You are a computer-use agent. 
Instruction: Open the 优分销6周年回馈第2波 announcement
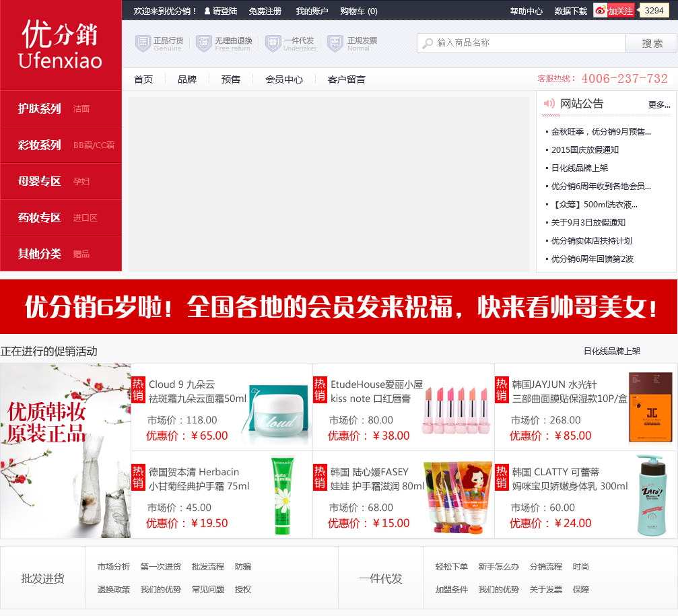[592, 259]
